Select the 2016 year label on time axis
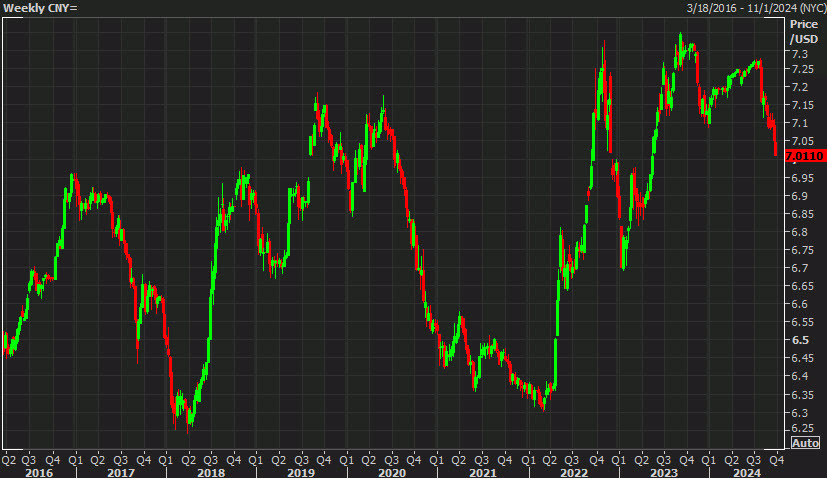 (39, 472)
